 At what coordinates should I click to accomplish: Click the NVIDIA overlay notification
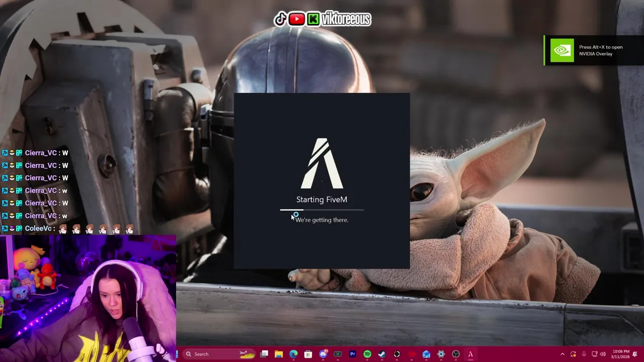594,50
